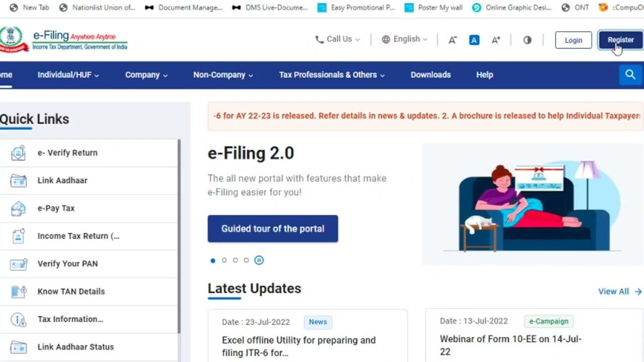Select first carousel slide dot
644x362 pixels.
point(213,260)
